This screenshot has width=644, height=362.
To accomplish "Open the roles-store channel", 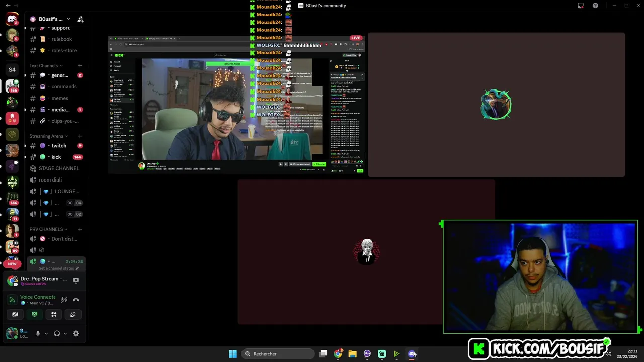I will (56, 50).
